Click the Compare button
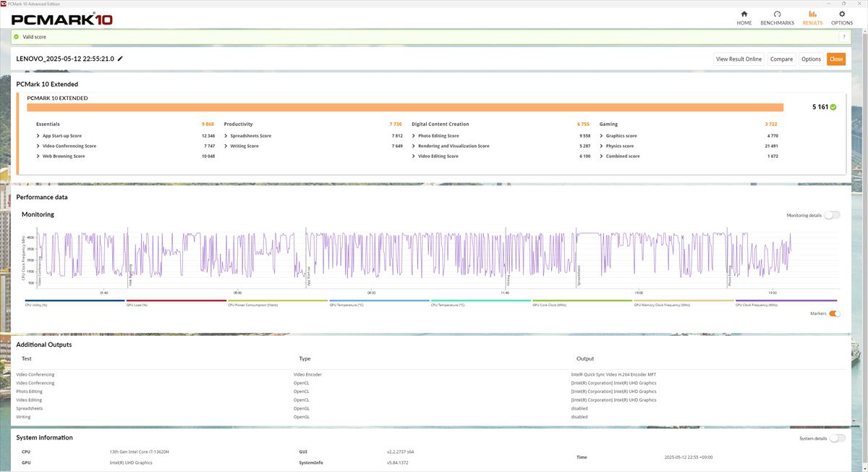The width and height of the screenshot is (868, 472). coord(781,59)
